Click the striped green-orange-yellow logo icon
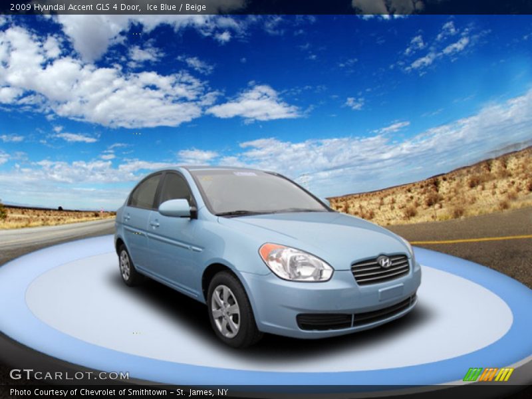 tap(488, 374)
